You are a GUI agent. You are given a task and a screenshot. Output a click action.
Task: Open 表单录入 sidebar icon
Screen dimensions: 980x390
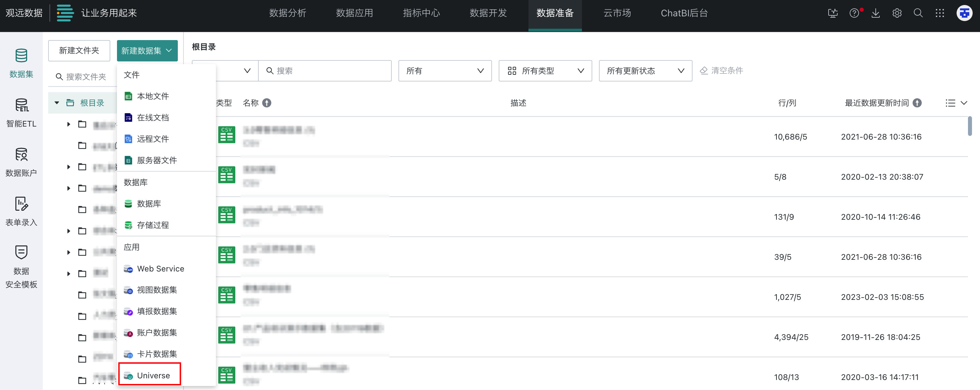click(21, 211)
